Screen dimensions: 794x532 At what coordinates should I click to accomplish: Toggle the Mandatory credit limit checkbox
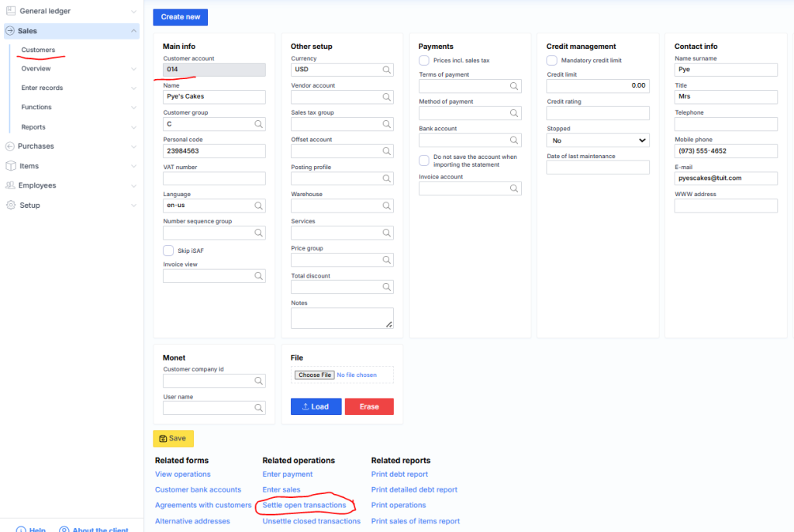(x=552, y=60)
